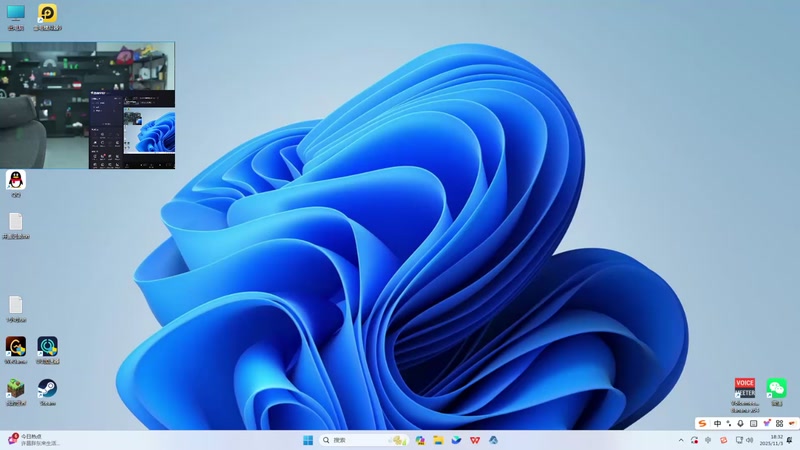The image size is (800, 450).
Task: Click the tray icon with the red dot
Action: click(694, 440)
